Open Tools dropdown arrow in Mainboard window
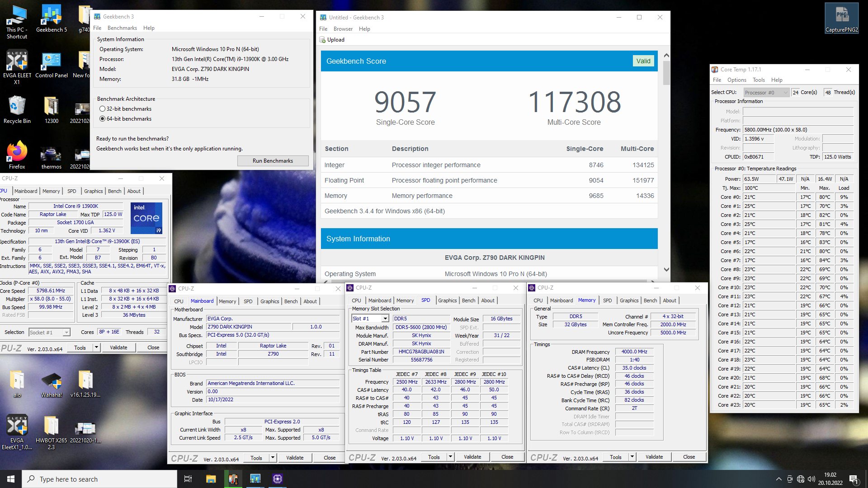Viewport: 868px width, 488px height. [273, 458]
